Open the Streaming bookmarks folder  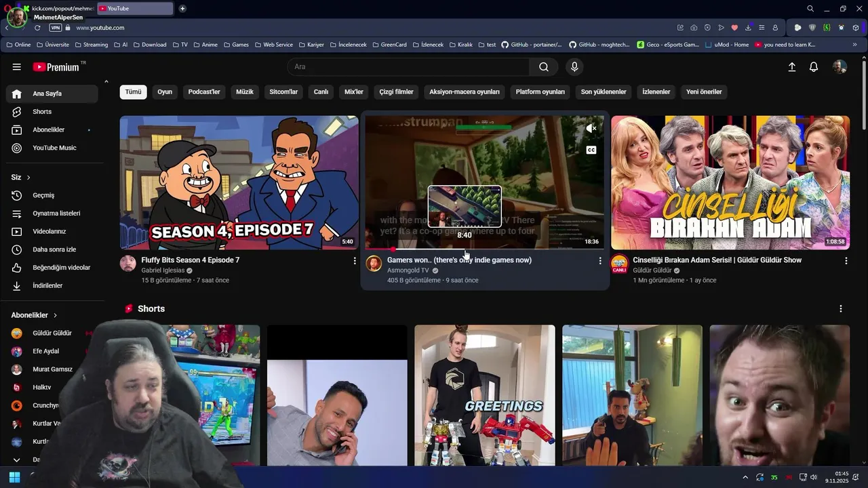(91, 45)
